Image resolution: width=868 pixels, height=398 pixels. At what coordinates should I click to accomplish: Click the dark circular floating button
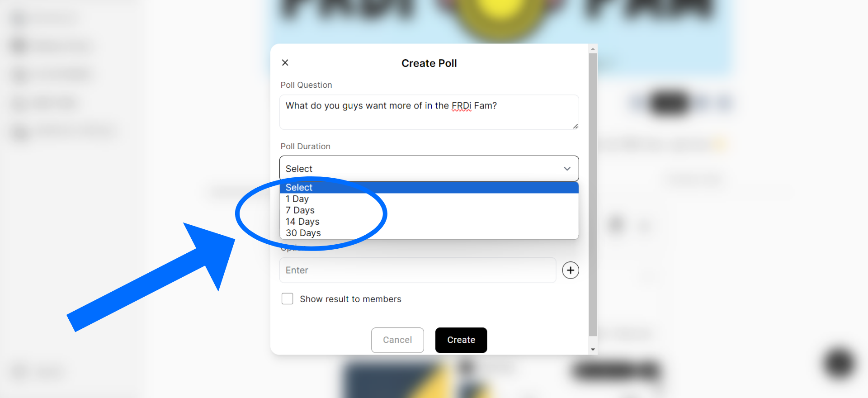[839, 363]
